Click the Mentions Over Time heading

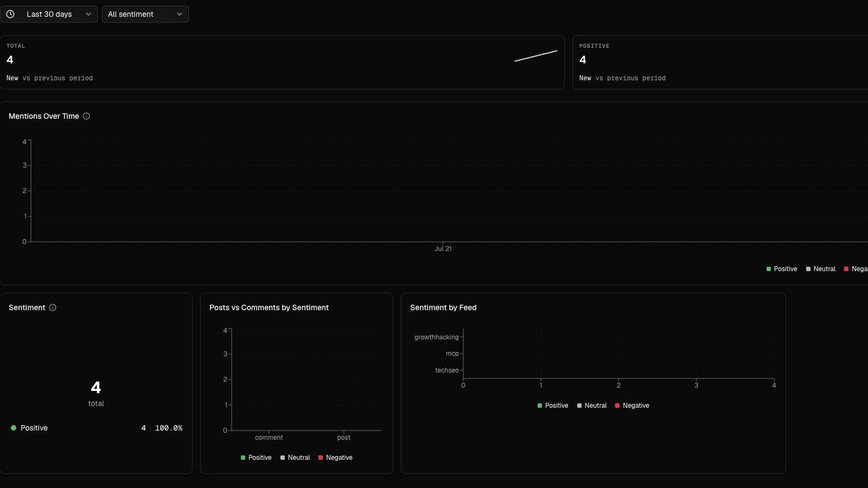click(44, 116)
